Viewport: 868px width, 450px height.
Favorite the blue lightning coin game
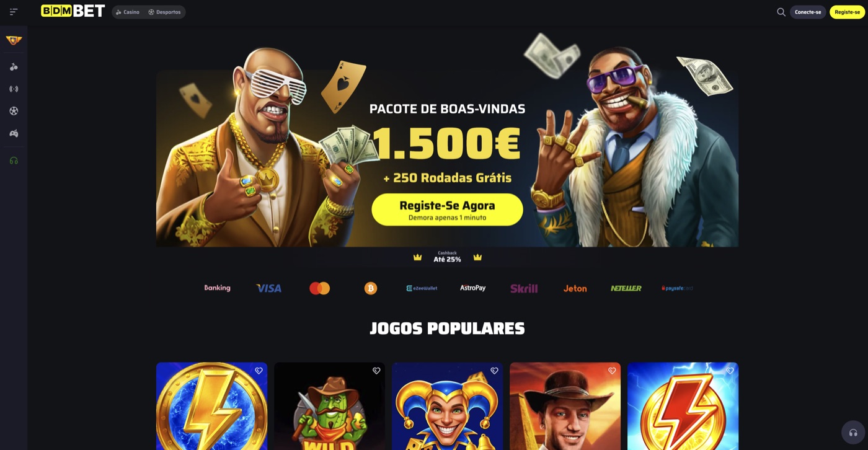259,371
